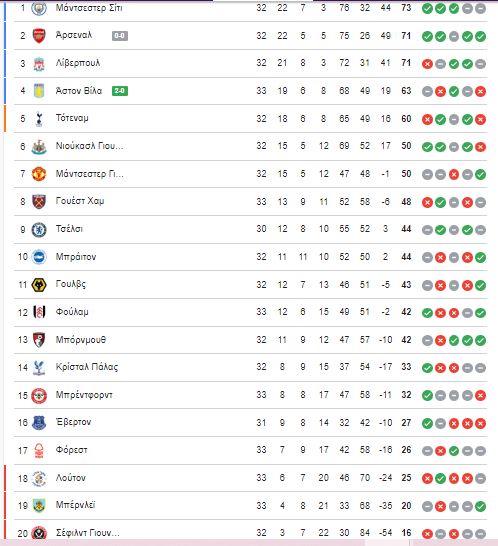The width and height of the screenshot is (498, 546).
Task: Open the Φούλαμ team link
Action: [x=72, y=312]
